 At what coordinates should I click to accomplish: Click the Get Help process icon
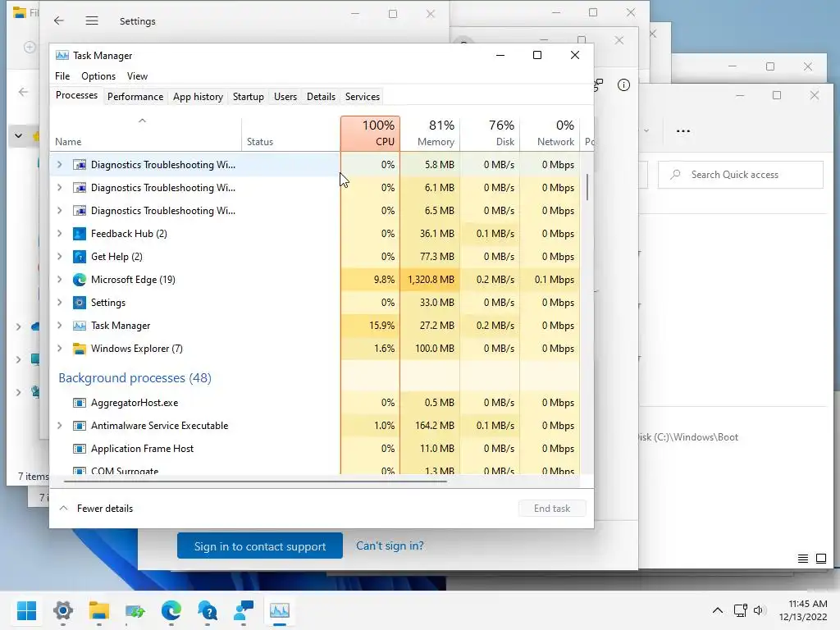click(80, 257)
